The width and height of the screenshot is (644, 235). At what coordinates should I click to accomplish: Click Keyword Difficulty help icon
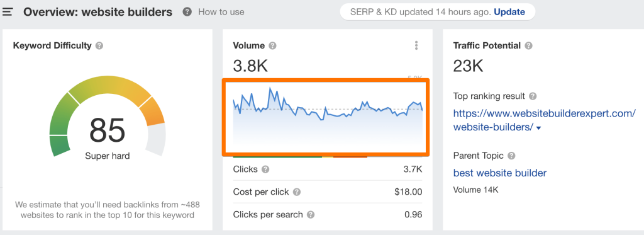coord(99,46)
